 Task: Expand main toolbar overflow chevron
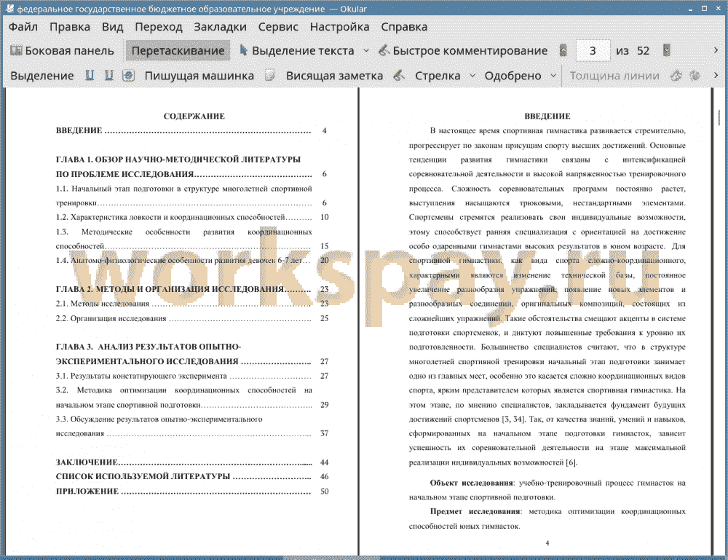click(716, 50)
